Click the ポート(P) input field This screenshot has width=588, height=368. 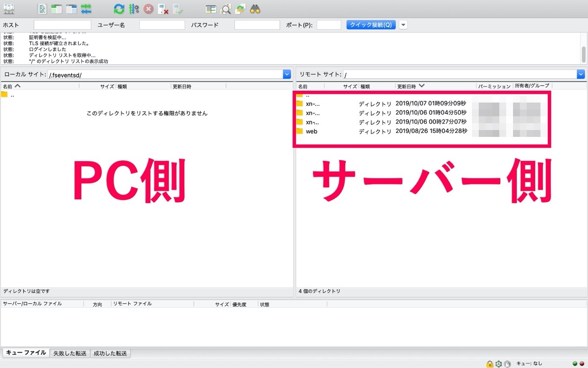point(329,25)
